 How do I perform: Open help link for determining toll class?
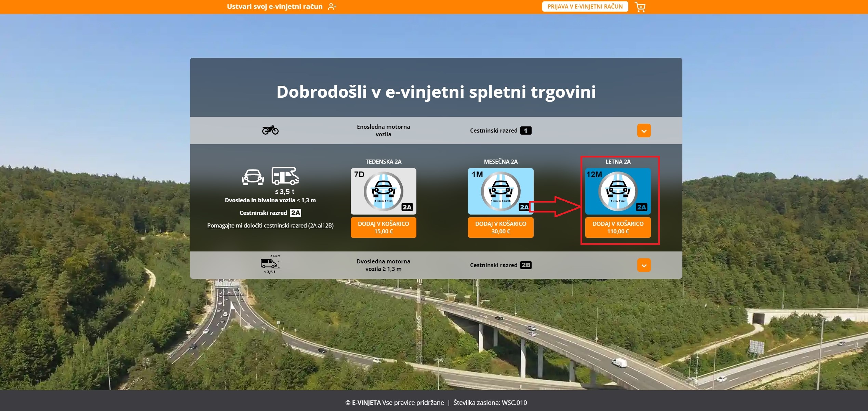[x=270, y=225]
